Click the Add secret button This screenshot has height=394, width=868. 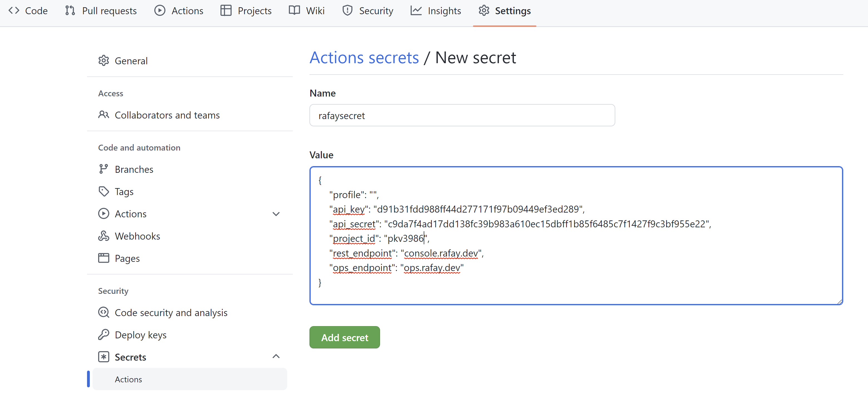click(344, 337)
